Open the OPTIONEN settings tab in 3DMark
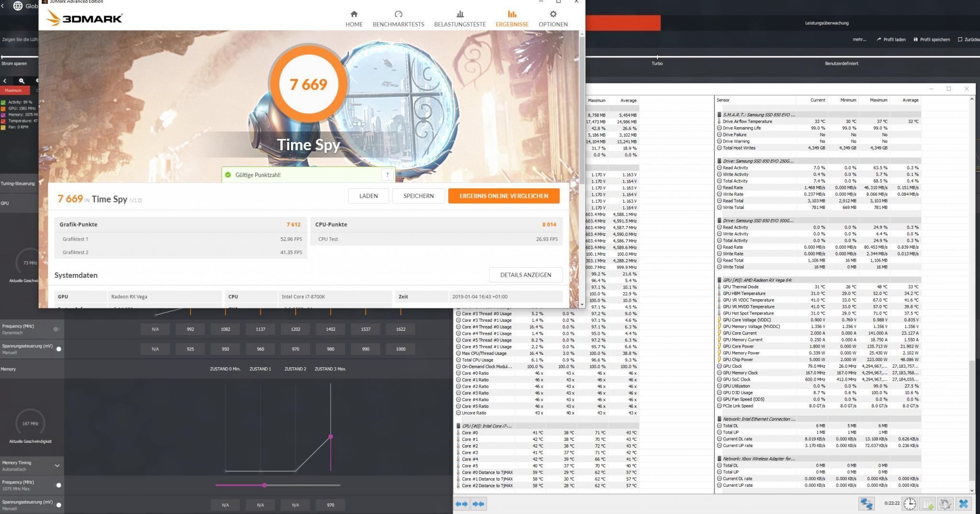This screenshot has width=980, height=514. coord(553,19)
